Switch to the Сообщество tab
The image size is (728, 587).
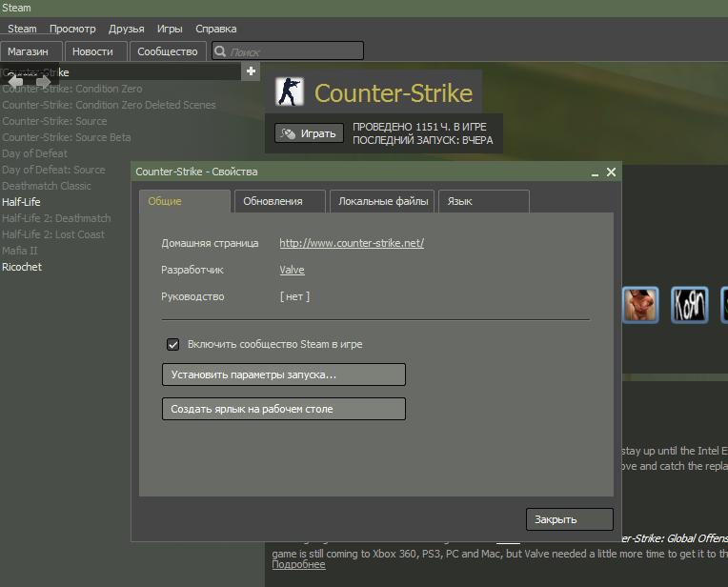168,51
